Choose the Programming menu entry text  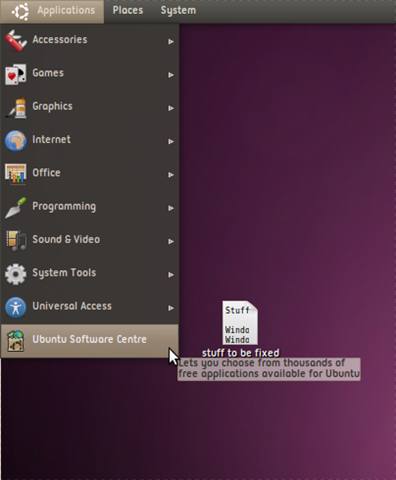64,207
